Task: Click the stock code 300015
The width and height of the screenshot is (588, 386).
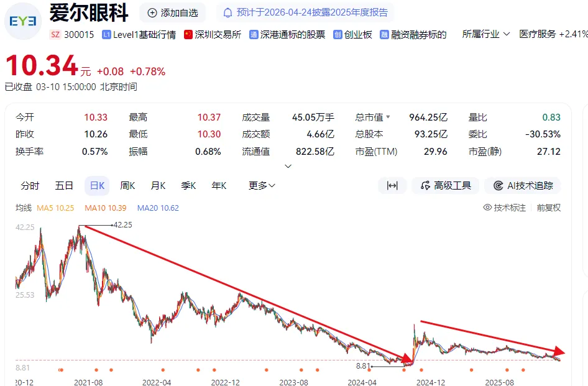Action: coord(79,35)
